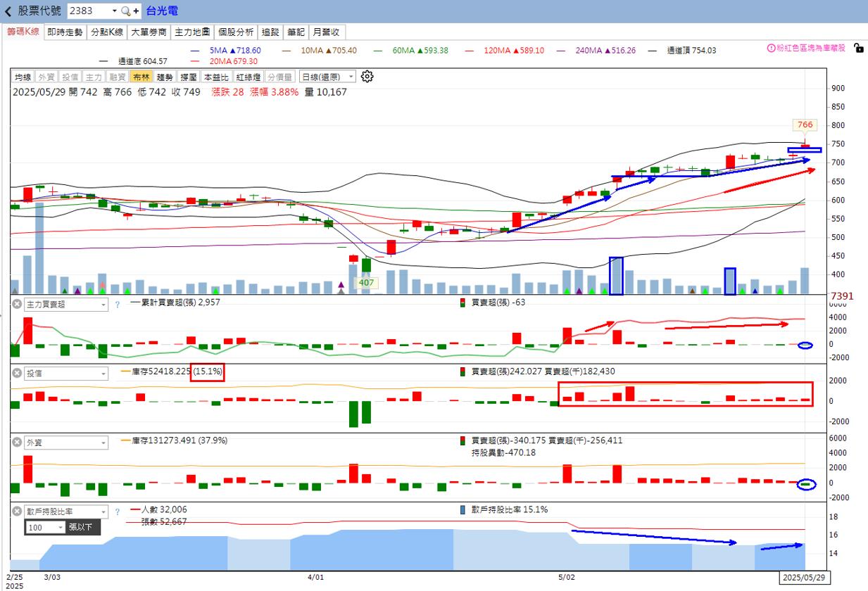The image size is (868, 591).
Task: Close the 投信 indicator panel
Action: pos(16,373)
